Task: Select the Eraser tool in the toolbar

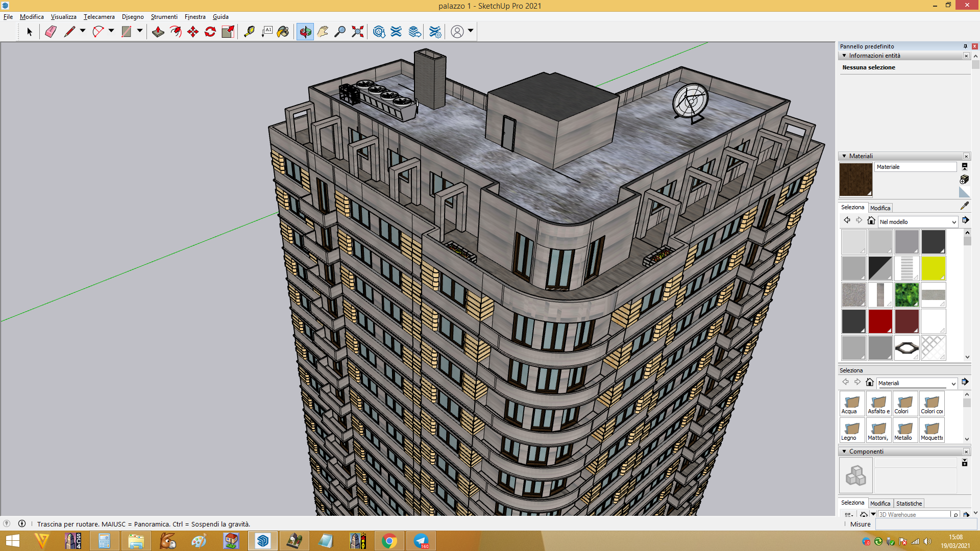Action: point(51,32)
